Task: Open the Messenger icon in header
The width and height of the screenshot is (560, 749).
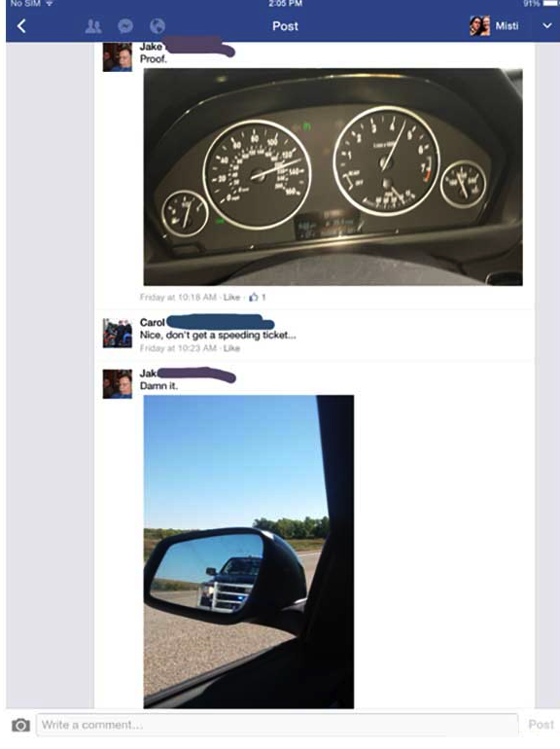Action: coord(125,26)
